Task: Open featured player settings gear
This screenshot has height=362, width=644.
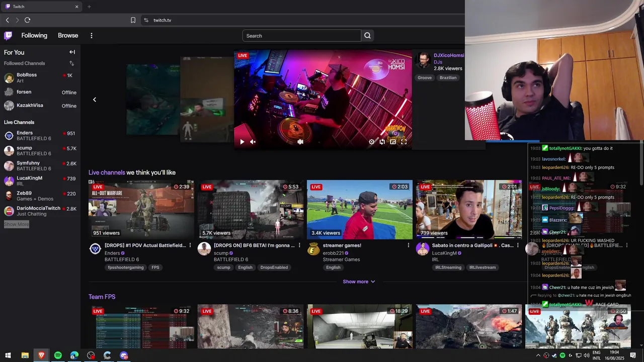Action: coord(371,142)
